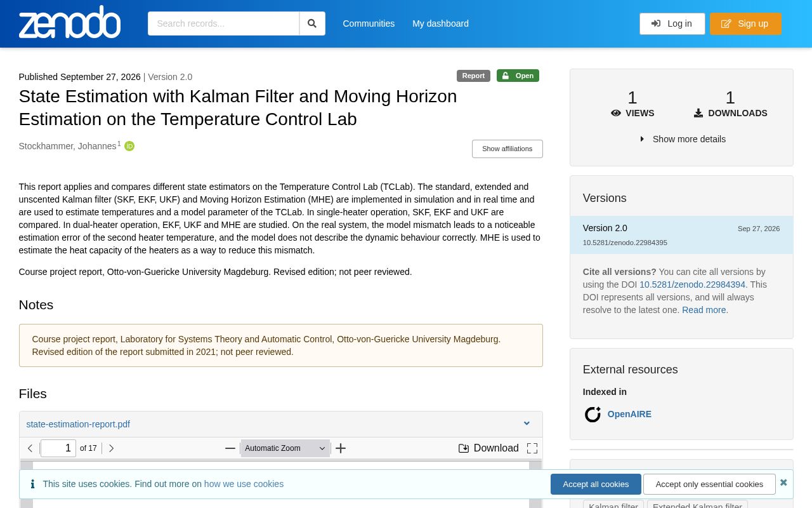
Task: Click the Report type badge
Action: (473, 76)
